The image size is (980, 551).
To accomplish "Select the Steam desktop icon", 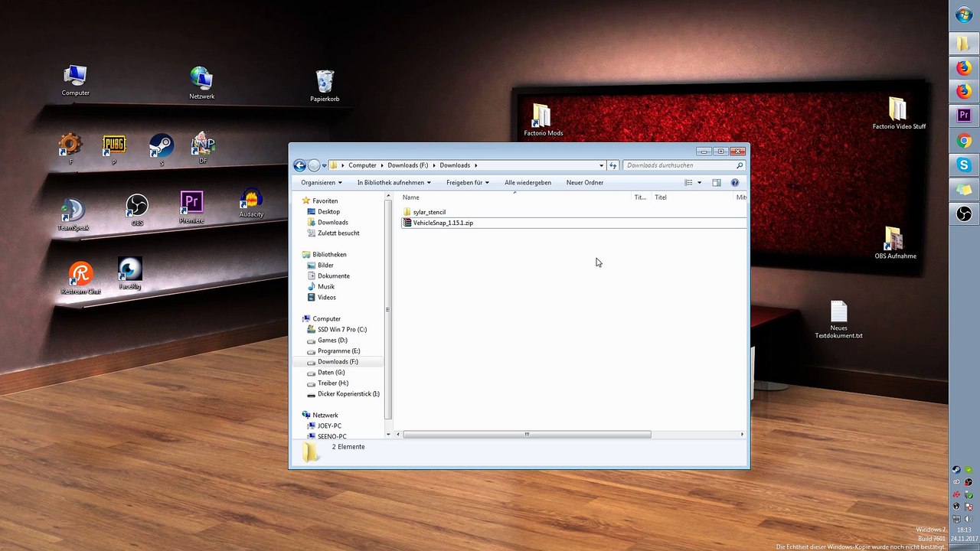I will point(162,148).
